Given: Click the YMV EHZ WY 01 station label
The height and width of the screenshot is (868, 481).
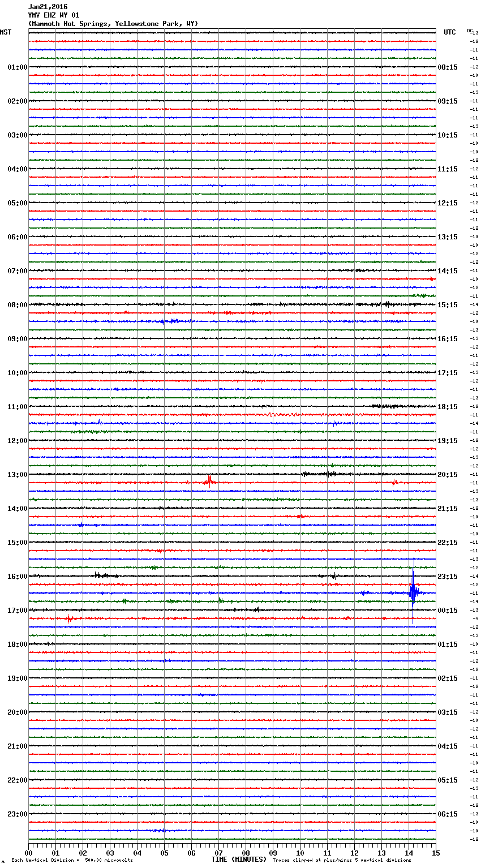Looking at the screenshot, I should (x=54, y=15).
